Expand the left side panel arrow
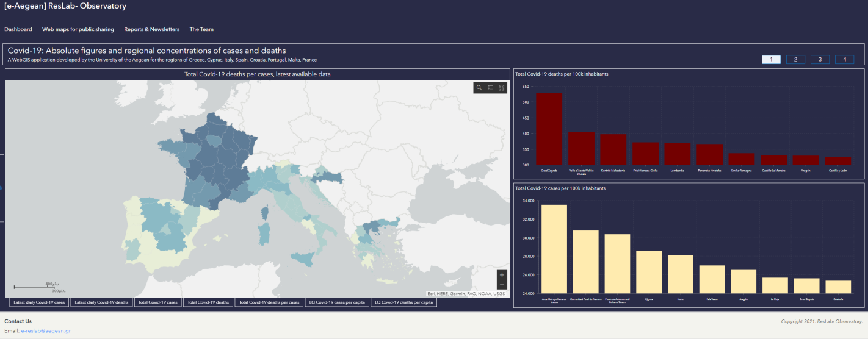 [x=2, y=188]
